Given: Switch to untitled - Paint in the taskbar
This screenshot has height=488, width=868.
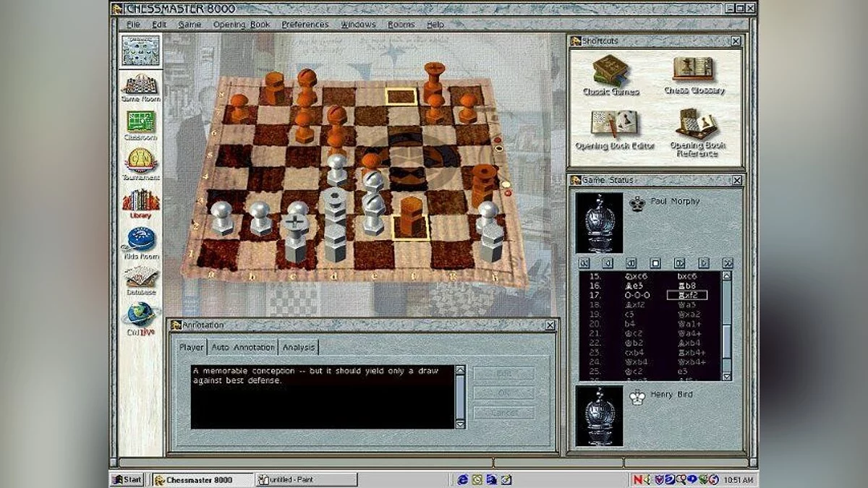Looking at the screenshot, I should (x=307, y=479).
